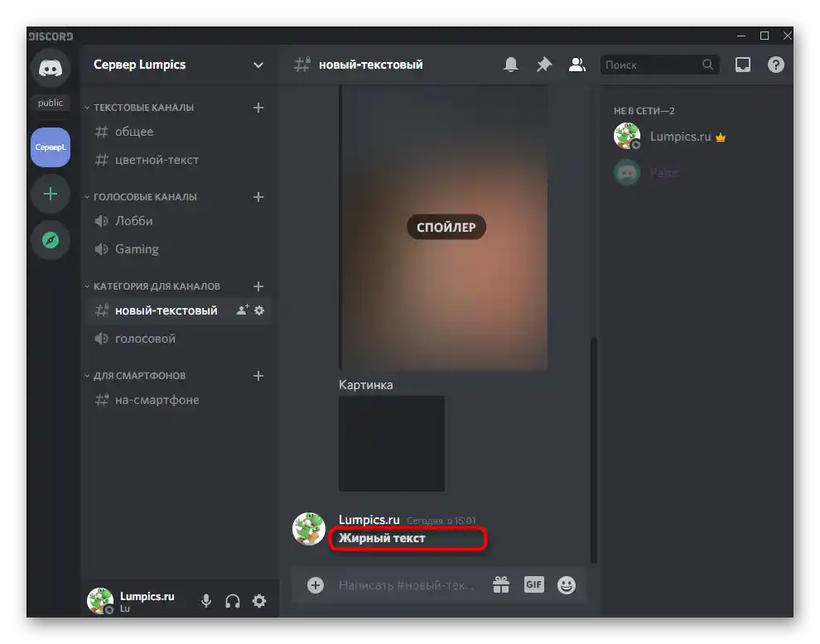Open the GIF picker
This screenshot has width=820, height=644.
[x=534, y=585]
